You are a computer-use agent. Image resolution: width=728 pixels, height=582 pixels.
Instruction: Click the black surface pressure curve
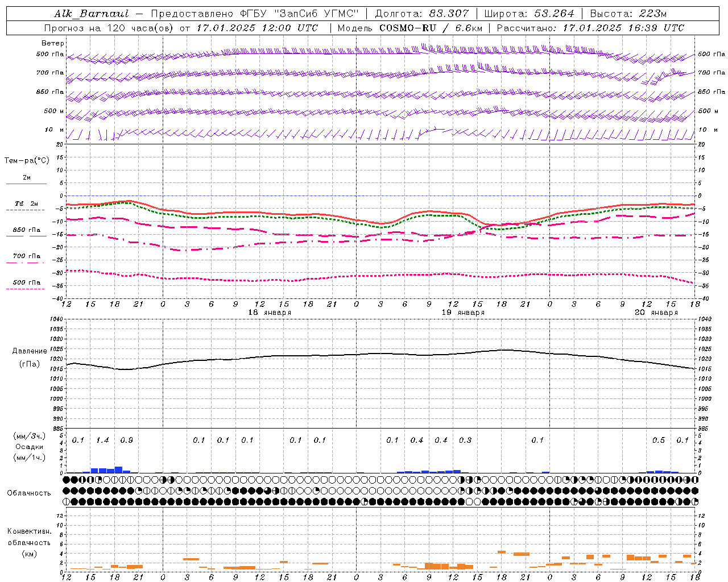381,354
